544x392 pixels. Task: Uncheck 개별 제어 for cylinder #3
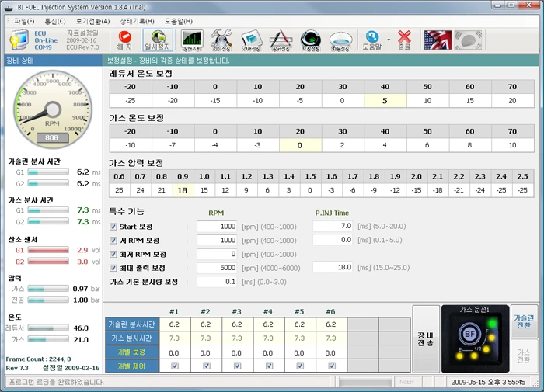pos(237,366)
